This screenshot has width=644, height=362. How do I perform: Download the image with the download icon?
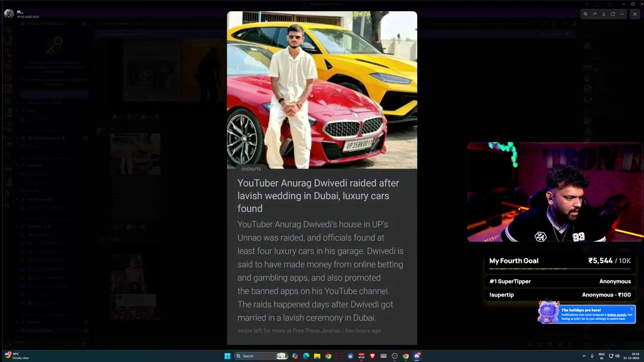click(603, 14)
